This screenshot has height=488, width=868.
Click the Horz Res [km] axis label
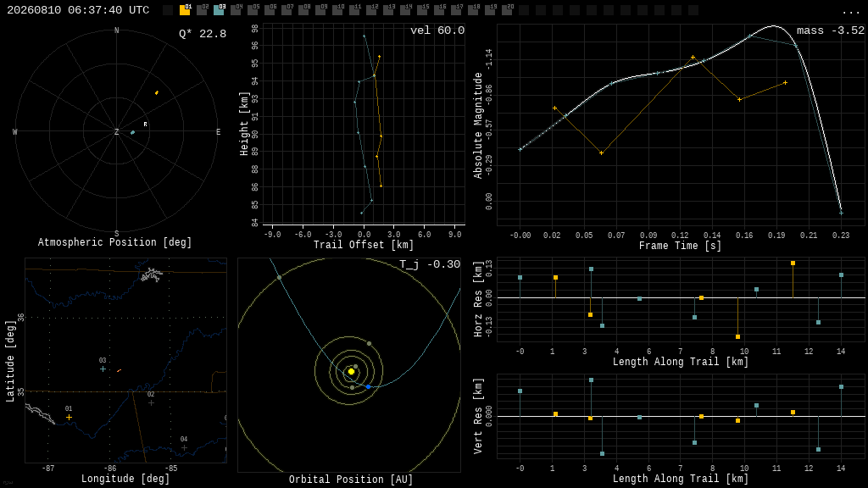pyautogui.click(x=478, y=299)
